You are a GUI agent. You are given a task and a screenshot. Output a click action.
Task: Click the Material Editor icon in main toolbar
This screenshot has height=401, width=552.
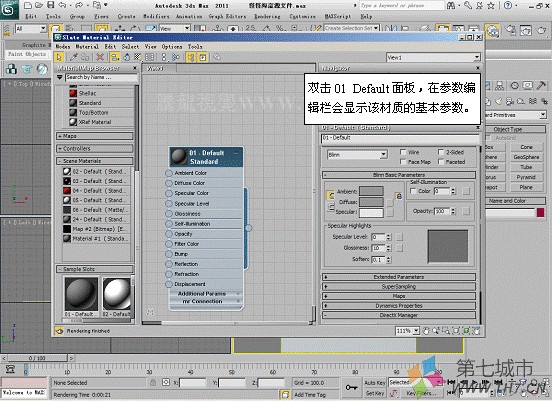point(493,31)
